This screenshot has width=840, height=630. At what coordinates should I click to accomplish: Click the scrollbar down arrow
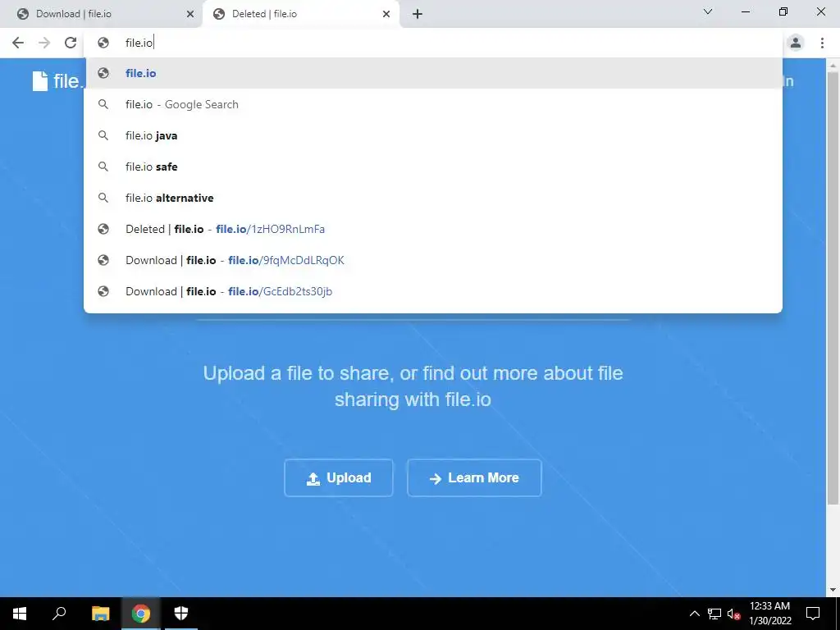[x=833, y=590]
